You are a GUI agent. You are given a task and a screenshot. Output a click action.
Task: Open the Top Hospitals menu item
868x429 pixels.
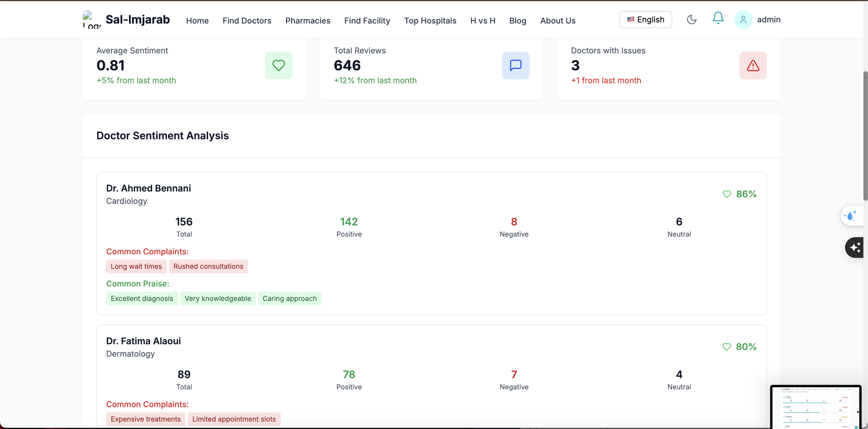[430, 21]
